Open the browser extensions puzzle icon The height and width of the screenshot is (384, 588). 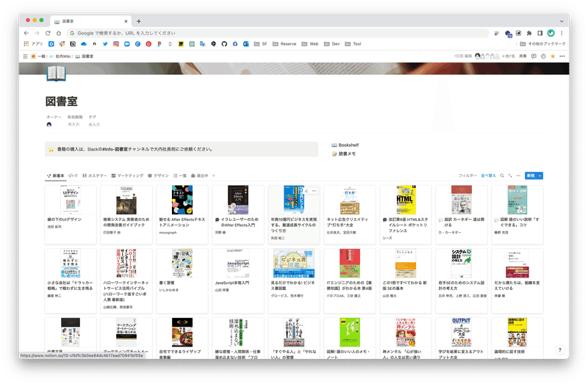tap(529, 33)
